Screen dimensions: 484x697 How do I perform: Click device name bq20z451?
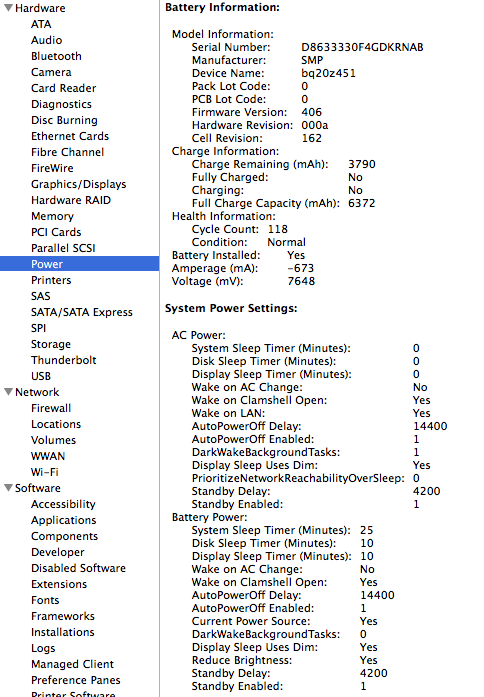[328, 73]
